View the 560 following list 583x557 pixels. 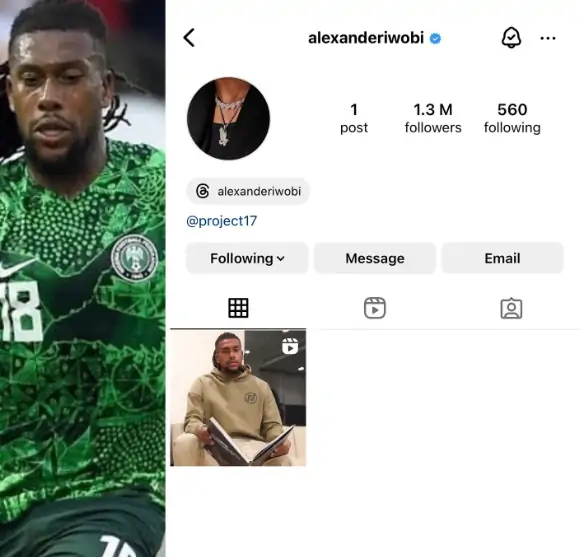pyautogui.click(x=512, y=118)
